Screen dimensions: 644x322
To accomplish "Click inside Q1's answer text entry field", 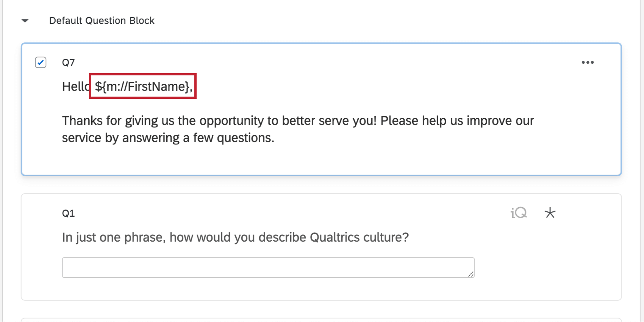I will pos(268,267).
